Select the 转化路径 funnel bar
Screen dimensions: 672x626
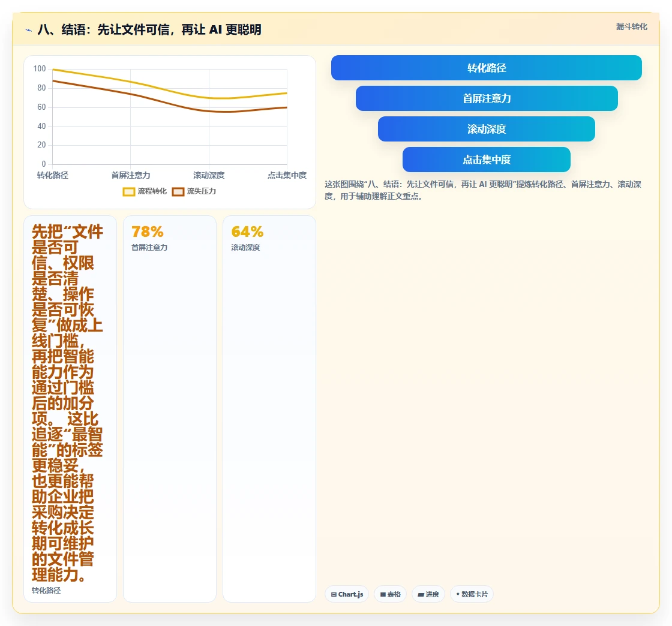click(487, 68)
